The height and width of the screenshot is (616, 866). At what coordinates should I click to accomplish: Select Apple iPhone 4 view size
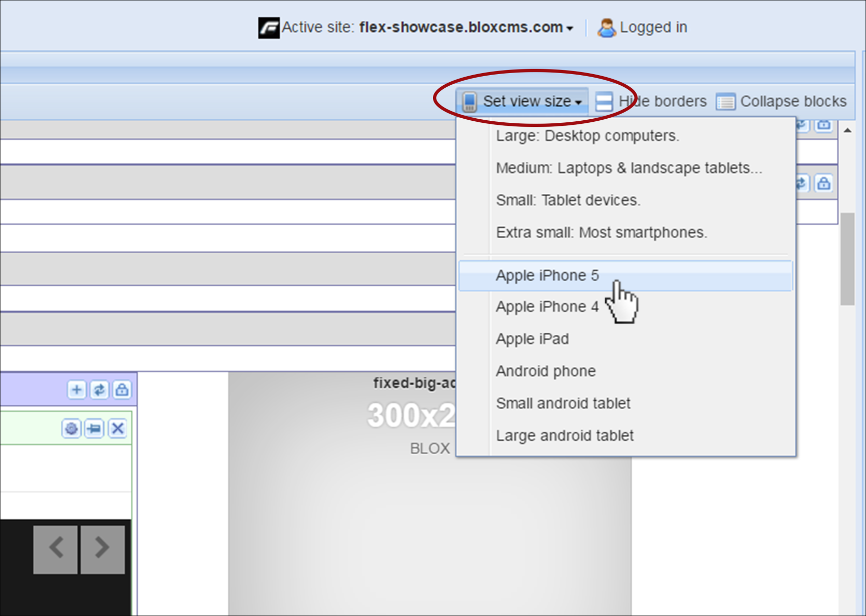(626, 307)
